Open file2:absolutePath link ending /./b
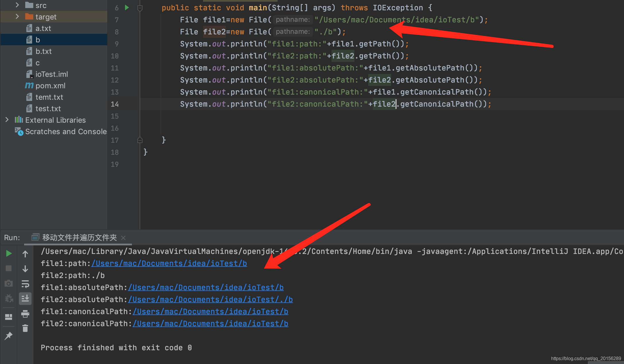The width and height of the screenshot is (624, 364). click(x=210, y=300)
